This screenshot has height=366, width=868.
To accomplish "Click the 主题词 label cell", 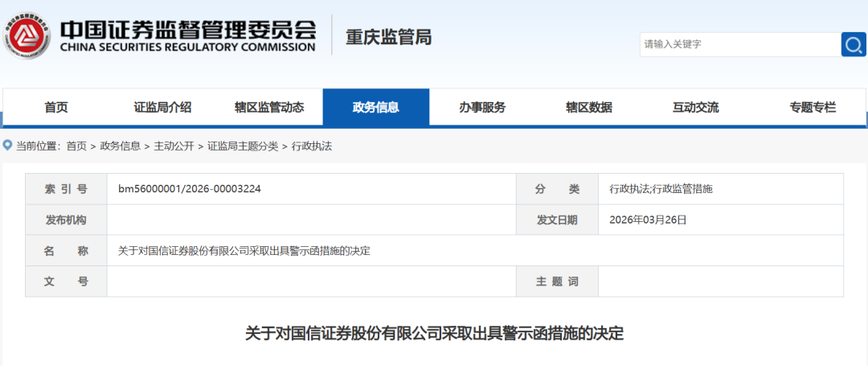I will (x=557, y=282).
